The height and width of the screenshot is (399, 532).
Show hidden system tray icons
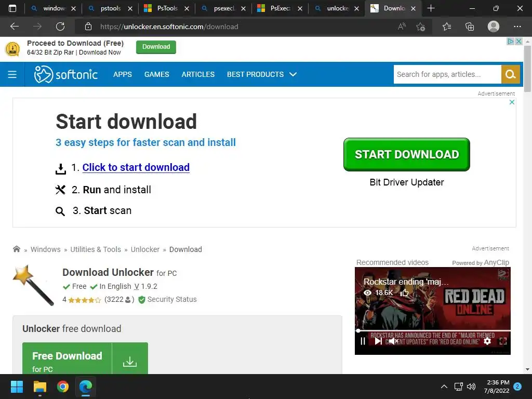444,387
